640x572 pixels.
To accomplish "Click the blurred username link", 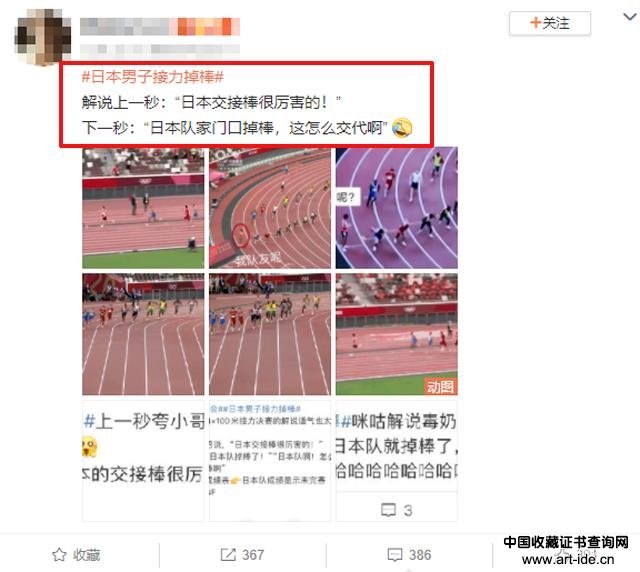I will pyautogui.click(x=160, y=27).
